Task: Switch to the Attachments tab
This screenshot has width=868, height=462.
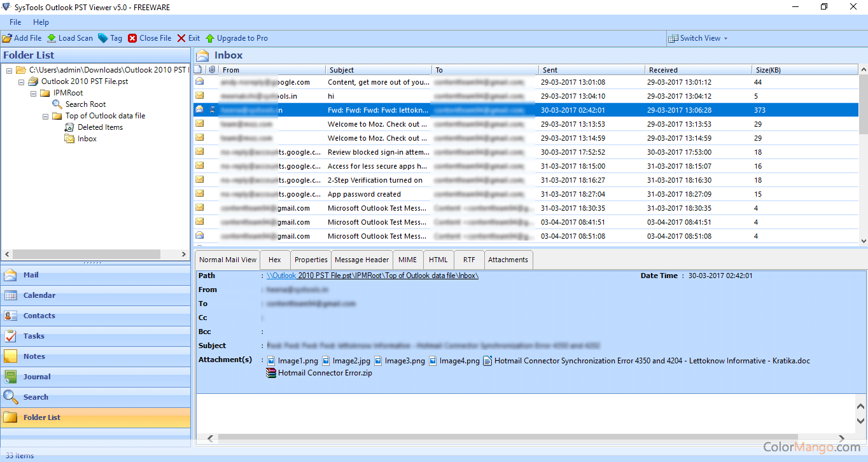Action: pyautogui.click(x=508, y=260)
